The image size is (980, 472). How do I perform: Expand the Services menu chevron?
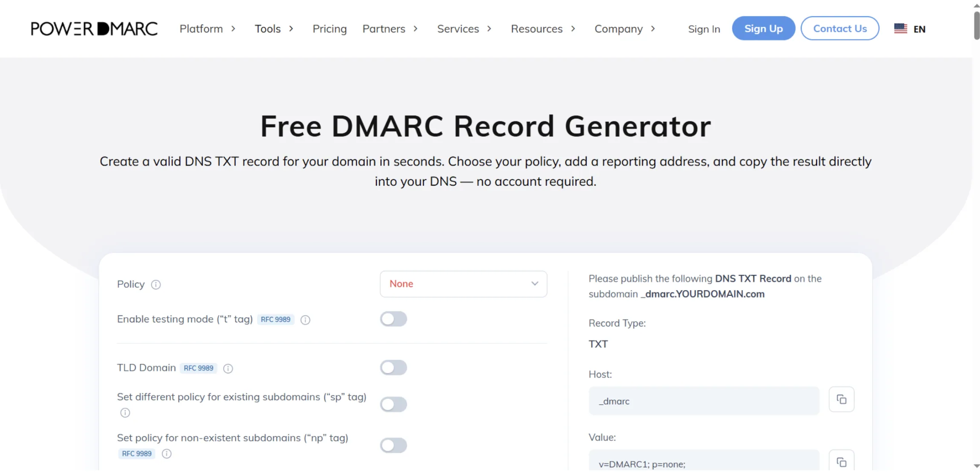pyautogui.click(x=490, y=29)
